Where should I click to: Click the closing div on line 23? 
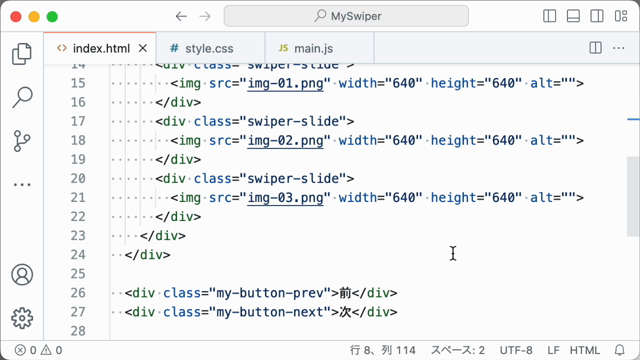[x=163, y=236]
